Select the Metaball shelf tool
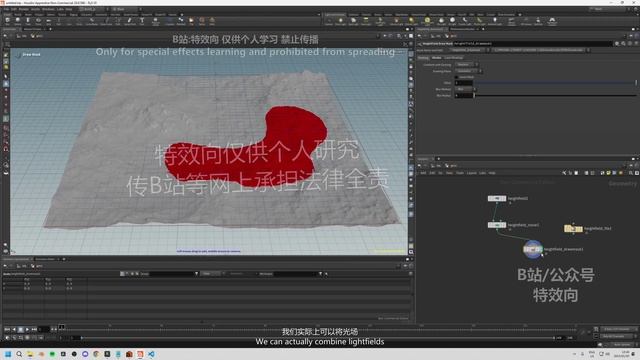Image resolution: width=640 pixels, height=360 pixels. point(181,21)
